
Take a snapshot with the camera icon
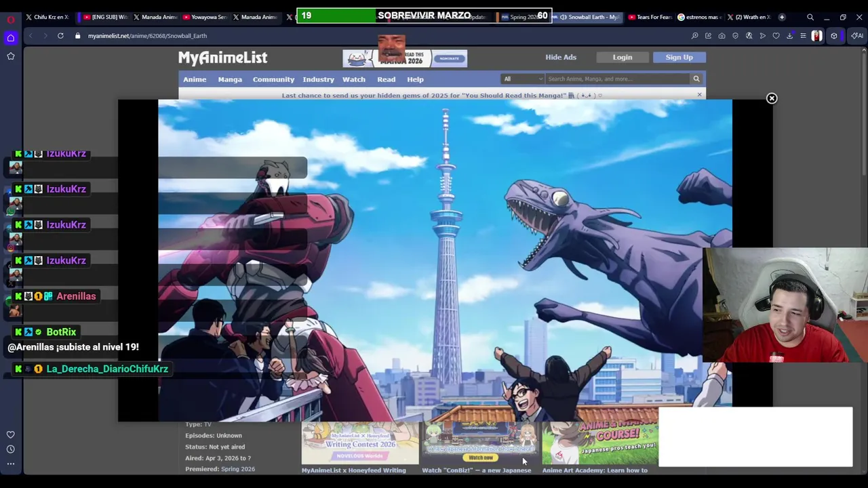722,36
